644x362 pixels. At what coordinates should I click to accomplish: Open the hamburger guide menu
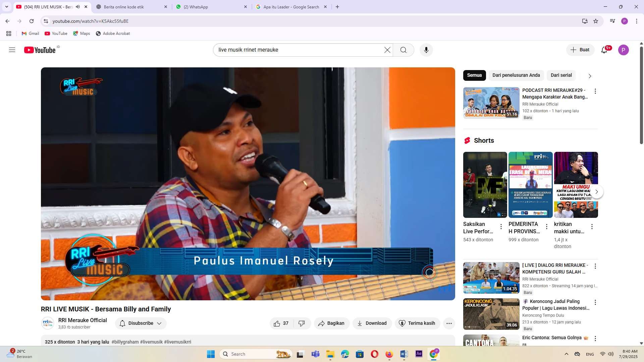(12, 50)
